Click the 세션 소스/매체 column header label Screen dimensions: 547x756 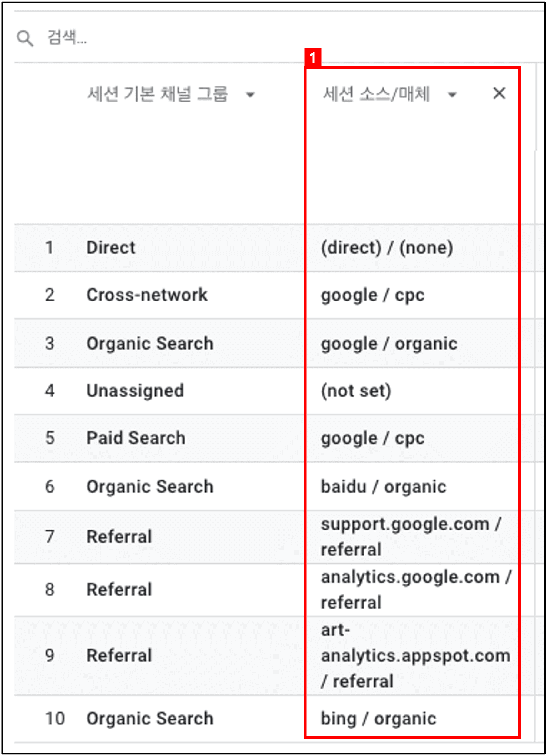tap(376, 94)
